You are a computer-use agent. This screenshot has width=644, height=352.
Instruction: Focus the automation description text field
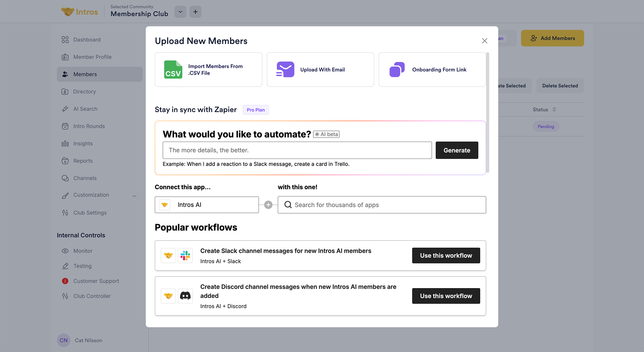click(x=297, y=150)
